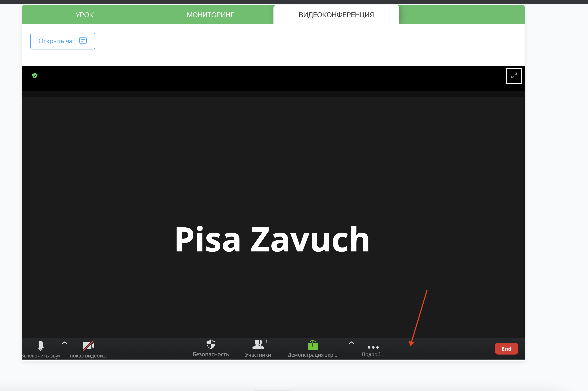The width and height of the screenshot is (588, 391).
Task: Expand audio options chevron beside microphone
Action: coord(65,343)
